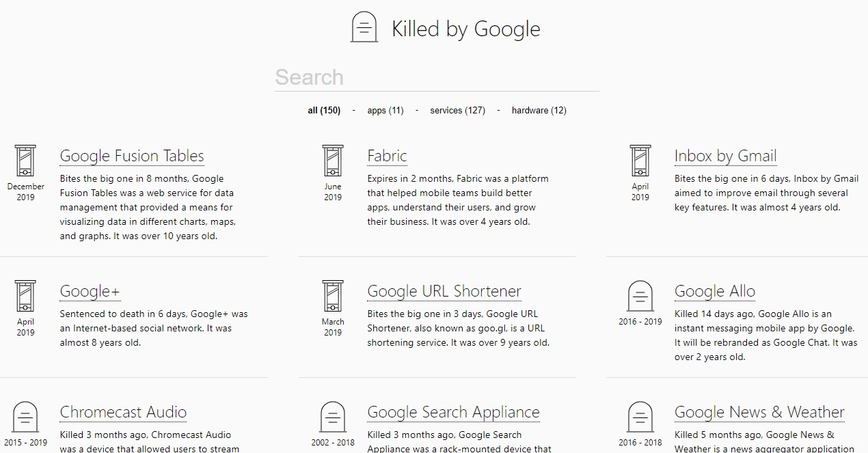Show only services (127)
The height and width of the screenshot is (453, 868).
(x=458, y=111)
